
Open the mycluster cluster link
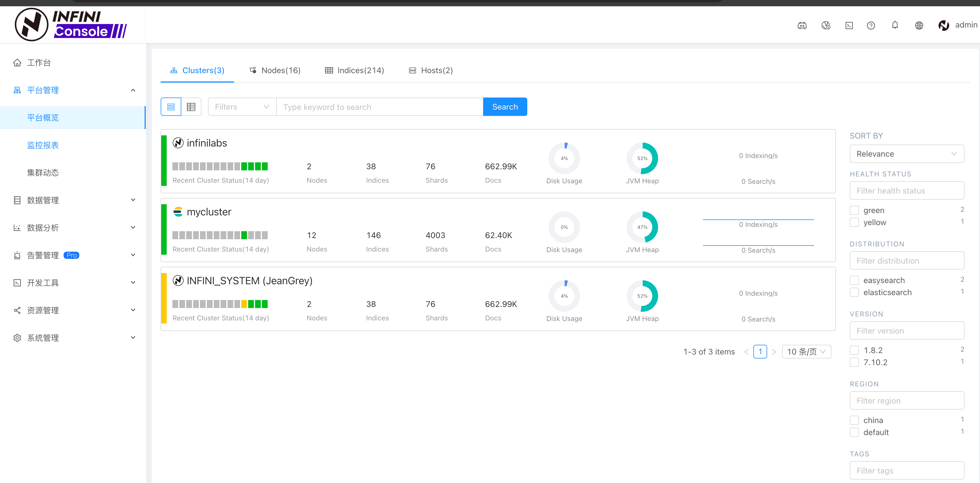(x=209, y=212)
